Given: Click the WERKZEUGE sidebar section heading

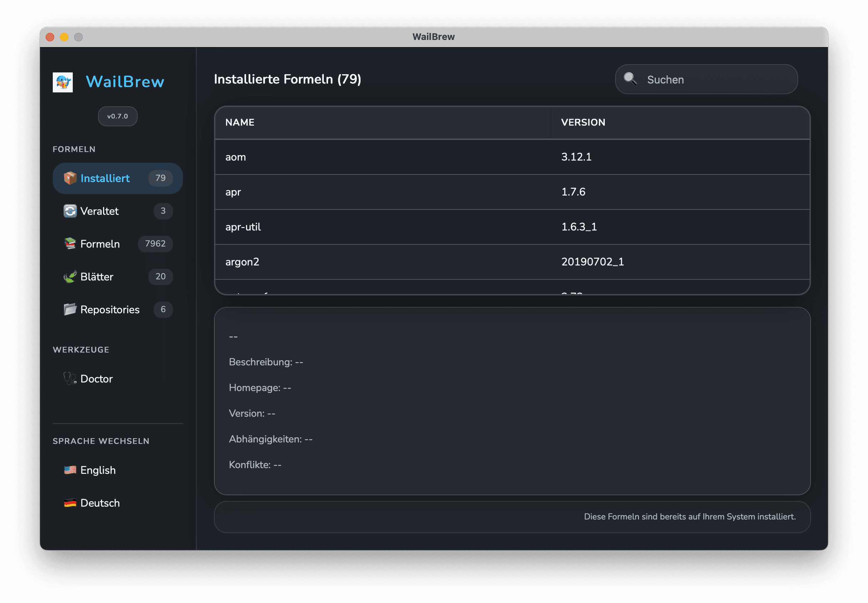Looking at the screenshot, I should [x=81, y=350].
